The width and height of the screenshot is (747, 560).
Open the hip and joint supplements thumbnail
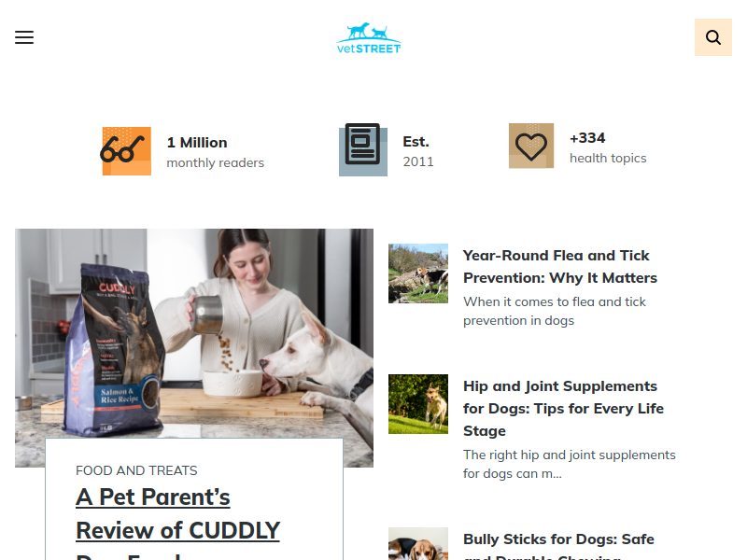418,404
